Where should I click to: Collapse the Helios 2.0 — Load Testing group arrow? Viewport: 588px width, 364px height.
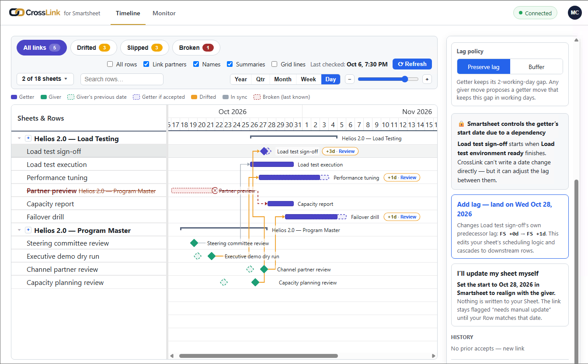tap(19, 139)
